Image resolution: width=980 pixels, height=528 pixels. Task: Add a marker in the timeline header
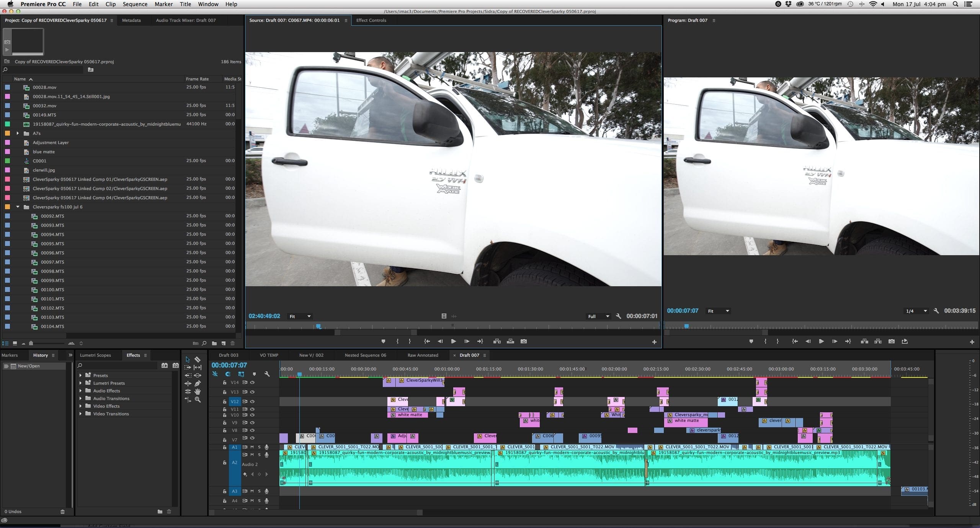coord(254,374)
